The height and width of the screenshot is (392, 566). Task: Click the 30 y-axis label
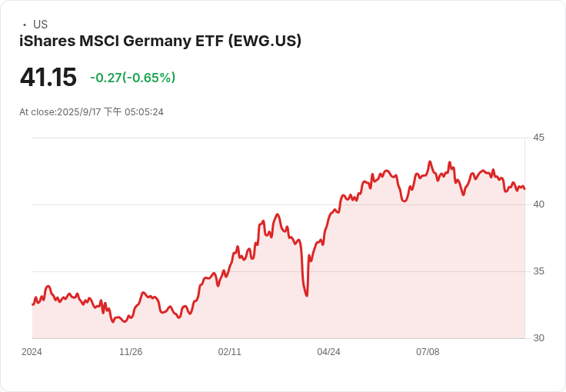coord(538,338)
